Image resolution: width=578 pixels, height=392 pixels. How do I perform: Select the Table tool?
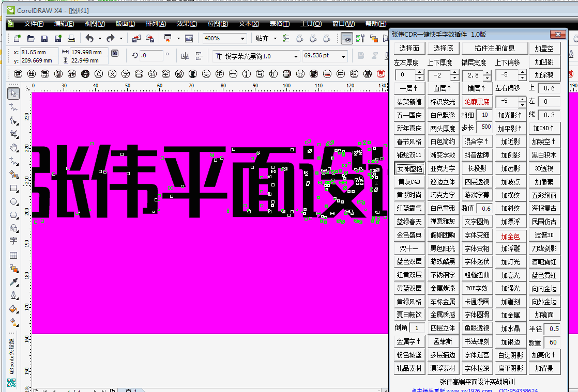[13, 255]
